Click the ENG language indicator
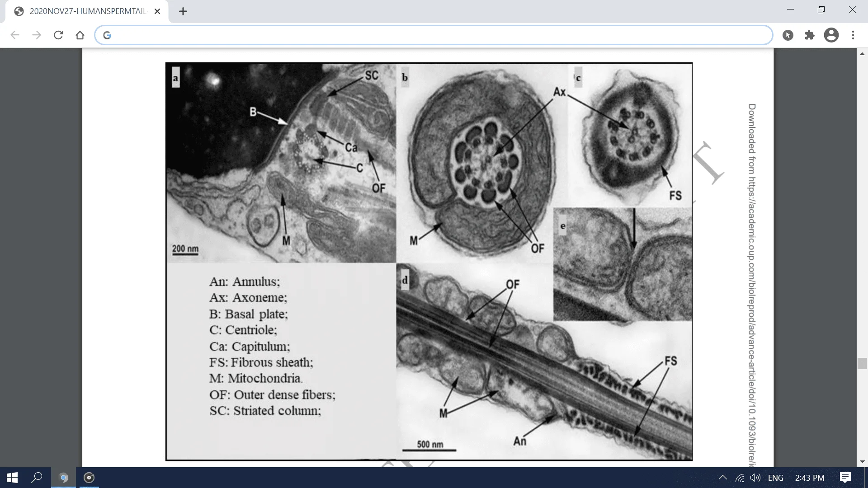This screenshot has width=868, height=488. [x=776, y=478]
